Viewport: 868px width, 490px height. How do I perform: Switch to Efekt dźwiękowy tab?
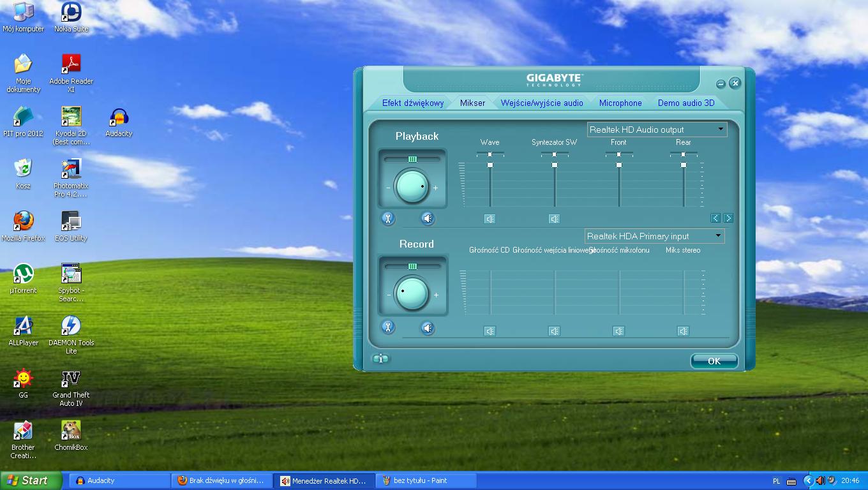click(413, 103)
